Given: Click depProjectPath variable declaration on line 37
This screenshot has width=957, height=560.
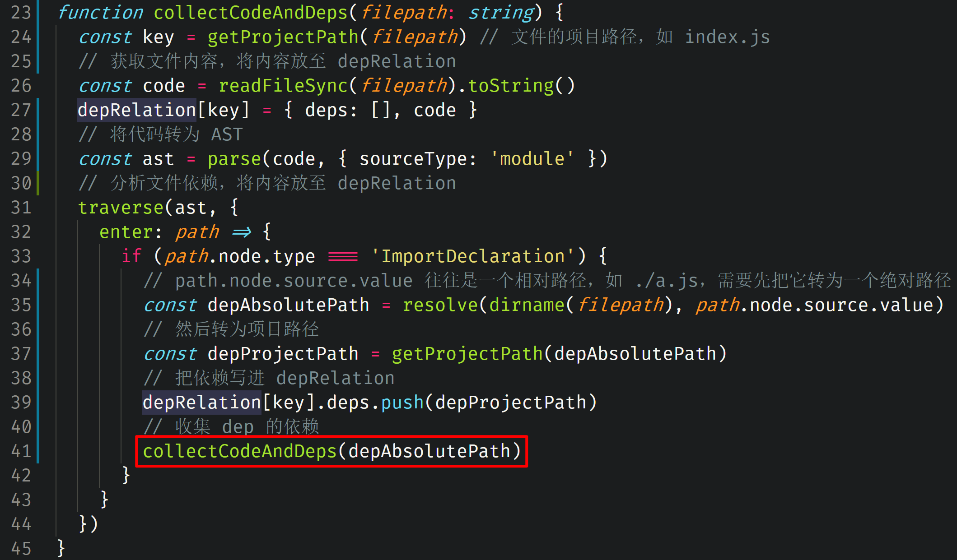Looking at the screenshot, I should (x=283, y=354).
